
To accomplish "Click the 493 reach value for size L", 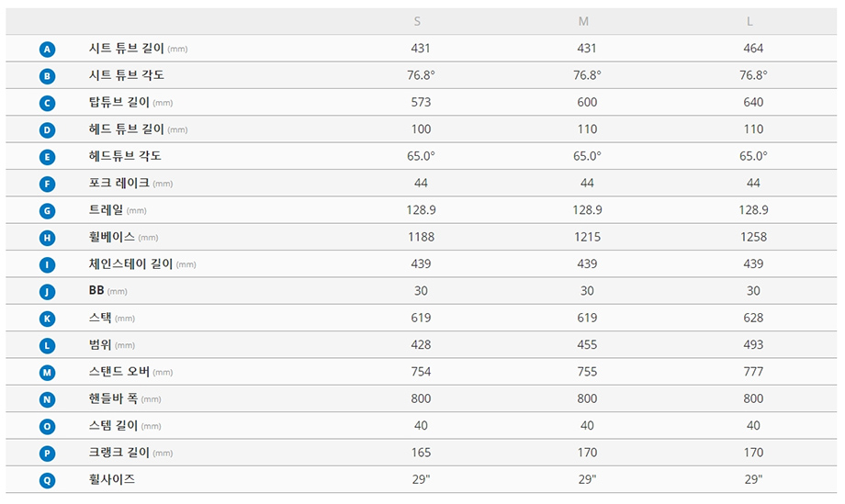I will pyautogui.click(x=752, y=345).
